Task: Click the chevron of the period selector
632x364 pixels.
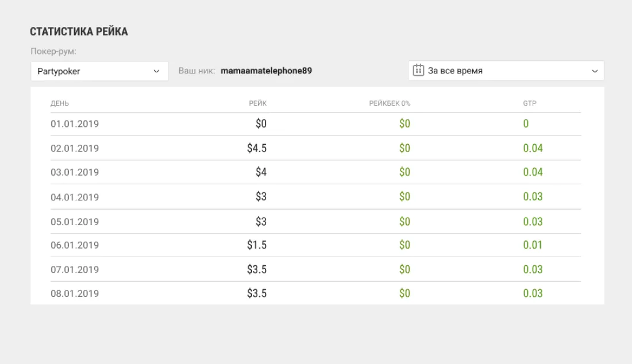Action: (x=595, y=71)
